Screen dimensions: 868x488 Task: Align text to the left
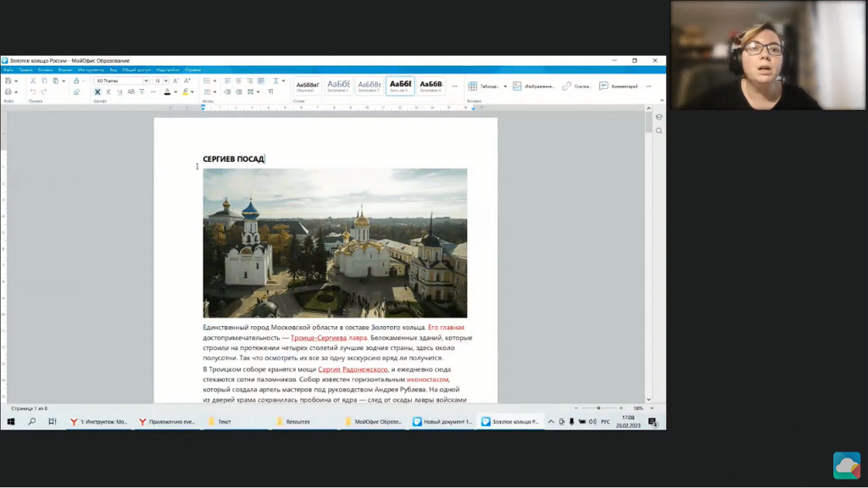click(227, 80)
